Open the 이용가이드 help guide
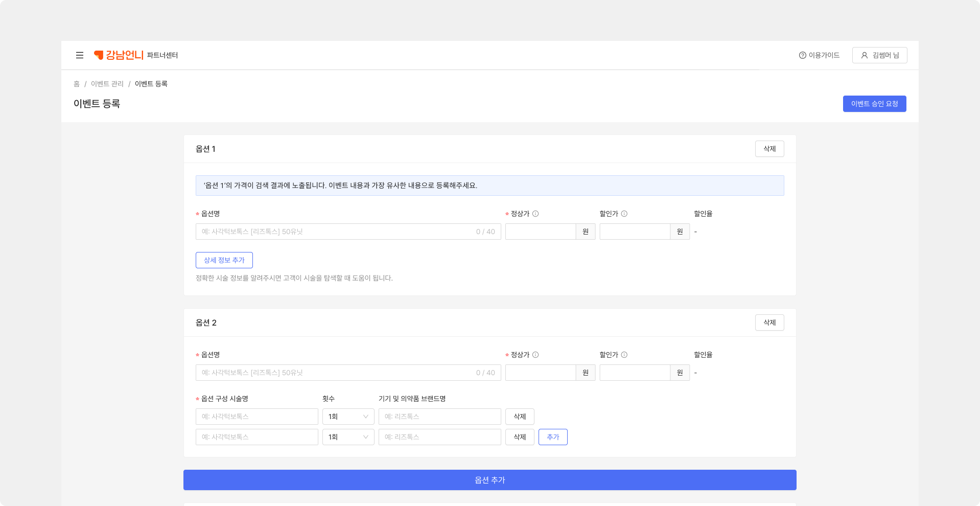Screen dimensions: 980x506 coord(819,55)
